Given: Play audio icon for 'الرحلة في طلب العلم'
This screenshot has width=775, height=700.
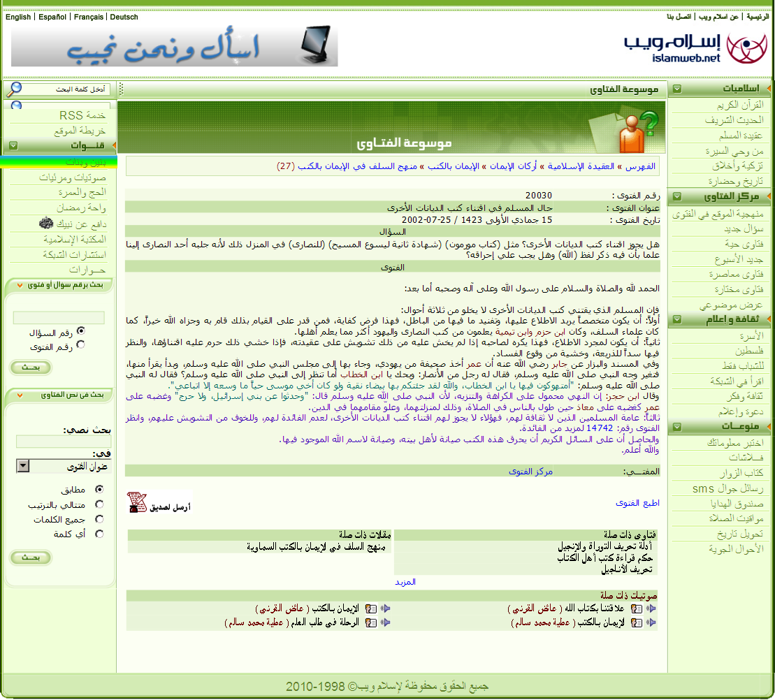Looking at the screenshot, I should point(384,622).
